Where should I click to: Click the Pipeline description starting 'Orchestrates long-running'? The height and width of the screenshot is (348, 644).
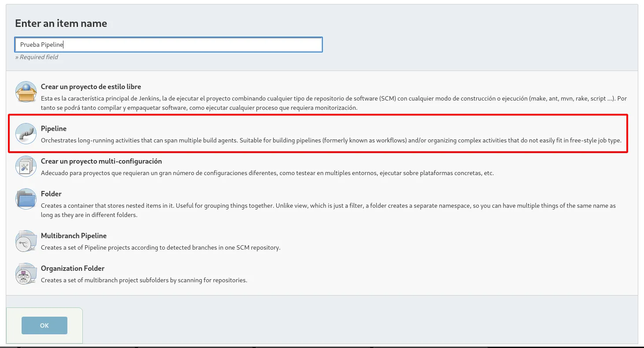(331, 141)
